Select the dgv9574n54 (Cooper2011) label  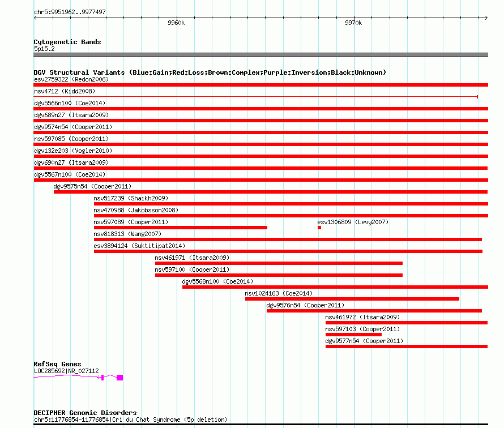coord(73,127)
